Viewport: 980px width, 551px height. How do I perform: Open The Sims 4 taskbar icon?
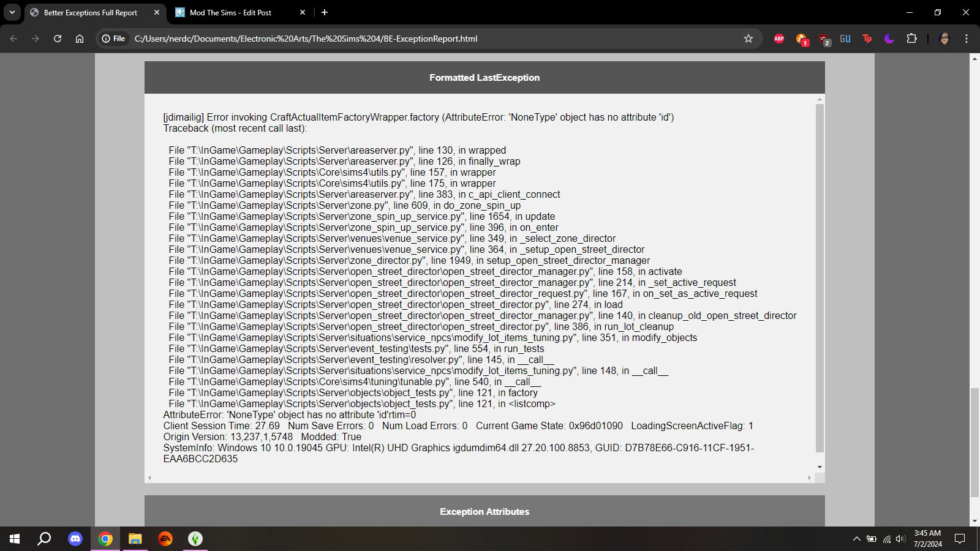pyautogui.click(x=195, y=539)
